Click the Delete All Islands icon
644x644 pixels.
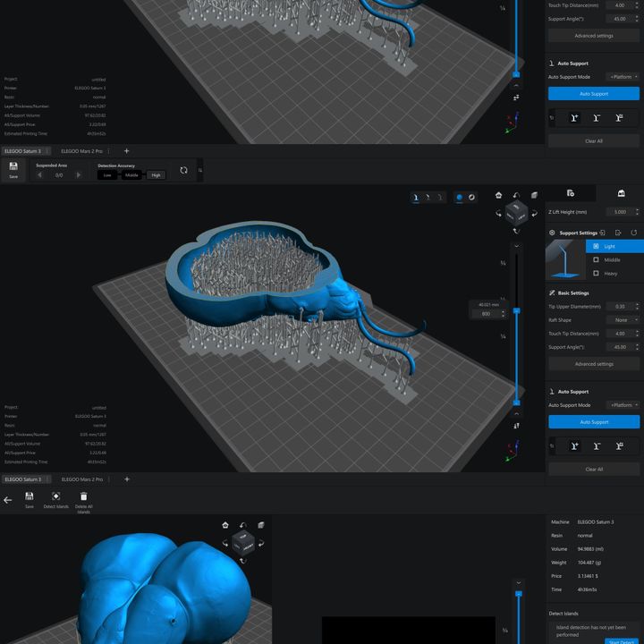[x=83, y=499]
